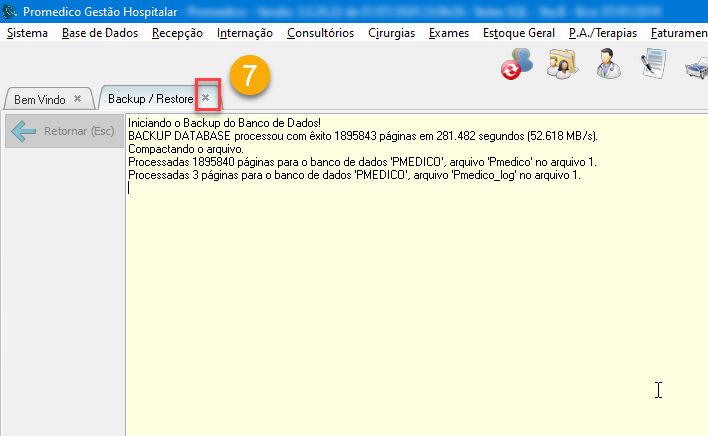Open the Exames menu
This screenshot has height=436, width=708.
point(448,33)
